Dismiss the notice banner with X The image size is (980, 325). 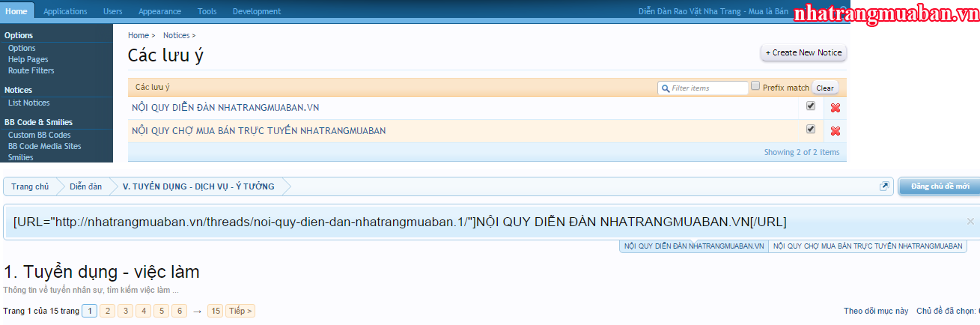point(970,222)
